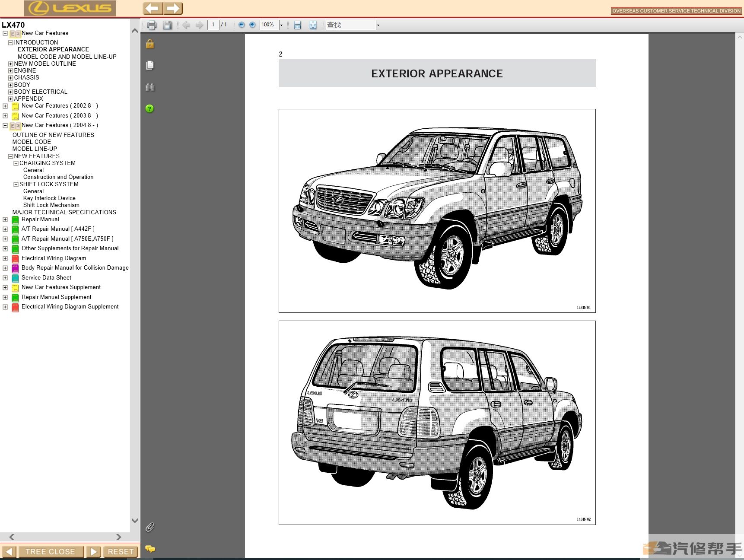Click the green Repair Manual Supplement book icon

point(15,298)
